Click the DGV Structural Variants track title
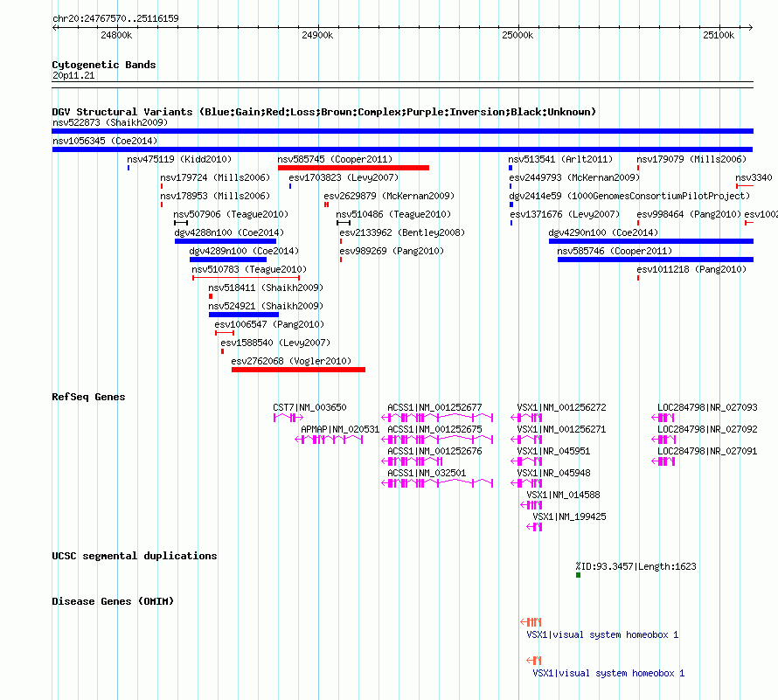Image resolution: width=778 pixels, height=700 pixels. tap(324, 112)
